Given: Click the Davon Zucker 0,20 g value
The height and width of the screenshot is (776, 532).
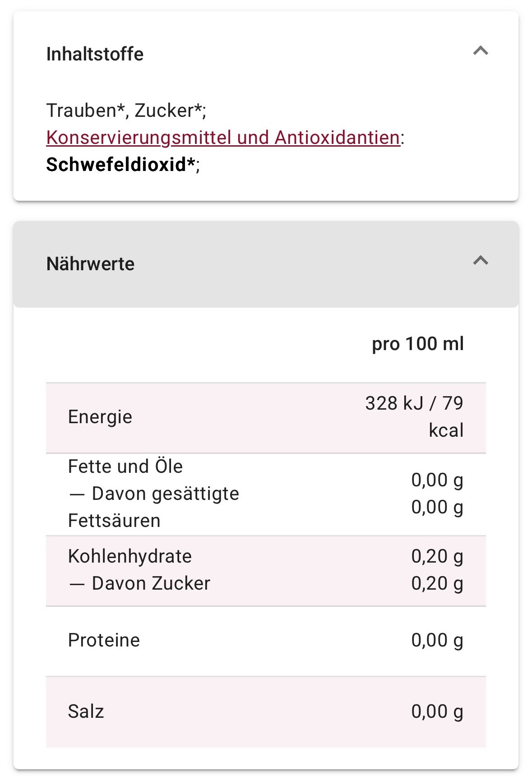Looking at the screenshot, I should (437, 583).
